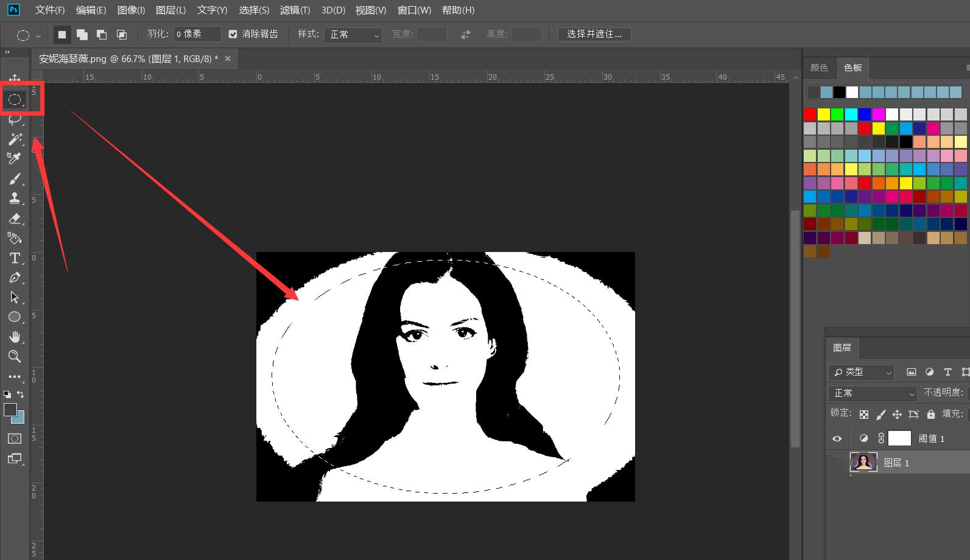Viewport: 970px width, 560px height.
Task: Select the Move tool
Action: 15,79
